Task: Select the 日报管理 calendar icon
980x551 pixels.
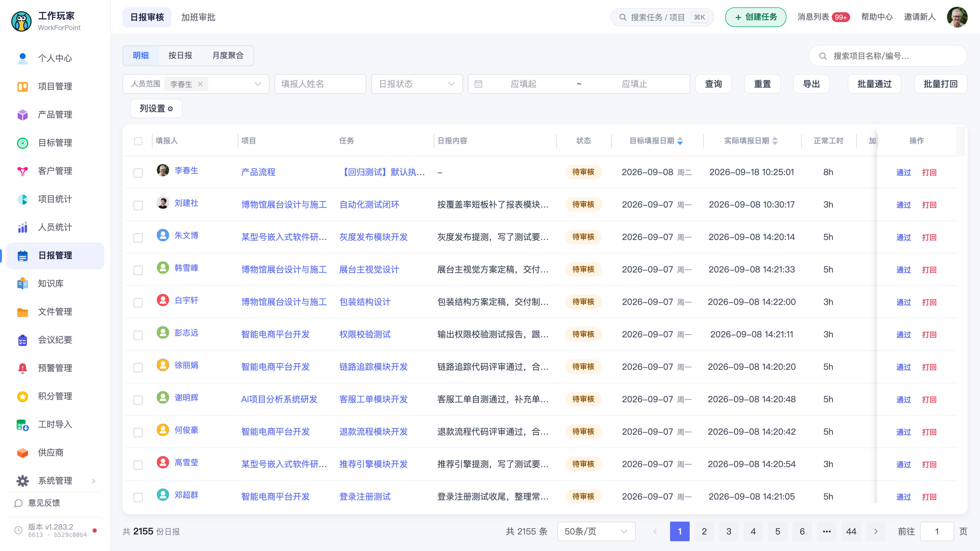Action: click(x=22, y=256)
